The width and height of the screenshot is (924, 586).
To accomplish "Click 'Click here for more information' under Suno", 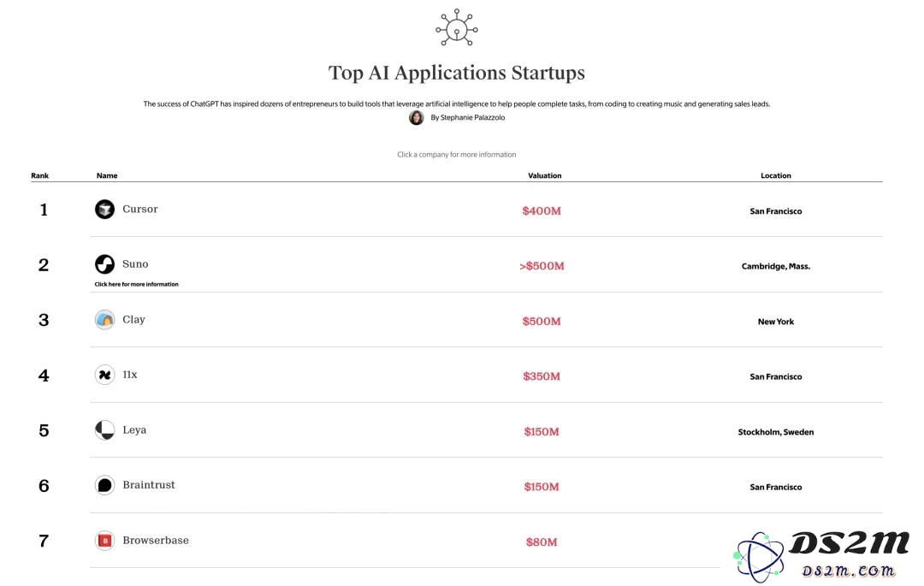I will [x=136, y=284].
